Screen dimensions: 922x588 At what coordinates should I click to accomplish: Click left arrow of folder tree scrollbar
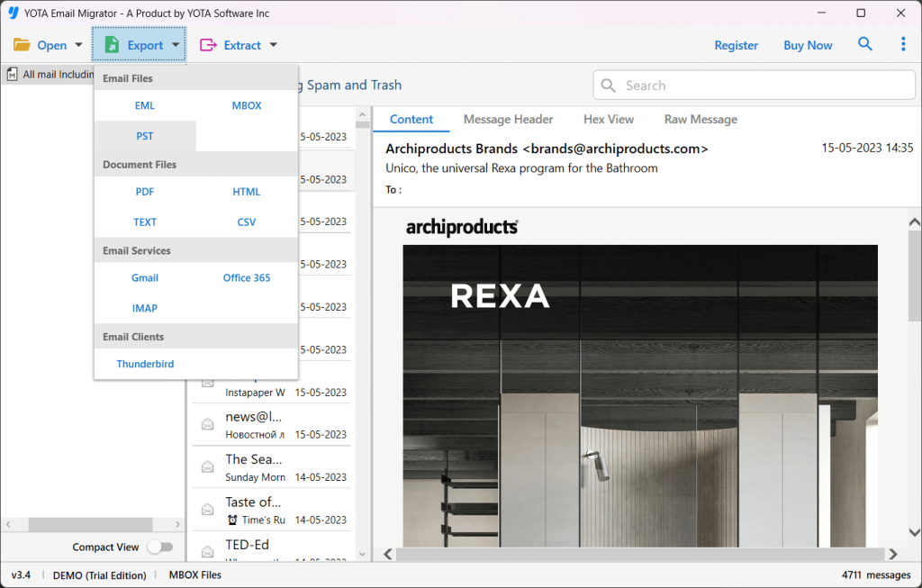8,524
